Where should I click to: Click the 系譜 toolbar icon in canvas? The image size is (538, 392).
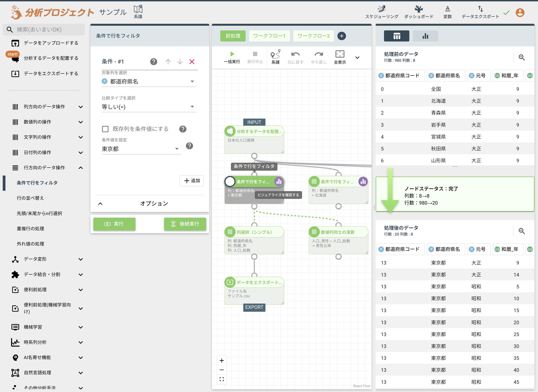(x=275, y=57)
